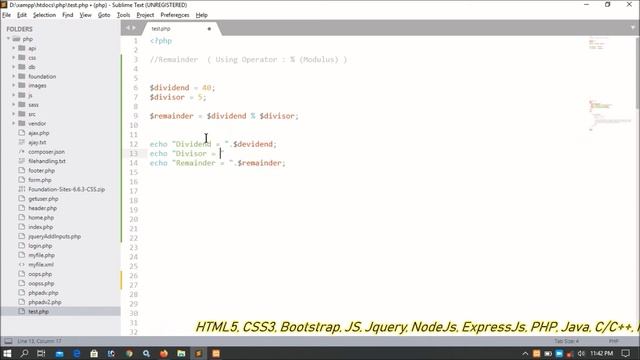Open home.php from the sidebar
The width and height of the screenshot is (640, 360).
[41, 218]
